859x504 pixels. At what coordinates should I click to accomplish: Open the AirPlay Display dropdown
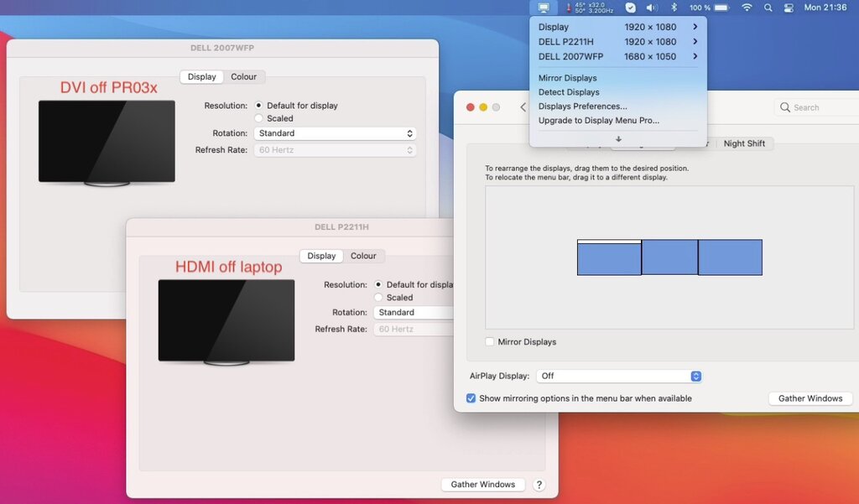(x=620, y=377)
